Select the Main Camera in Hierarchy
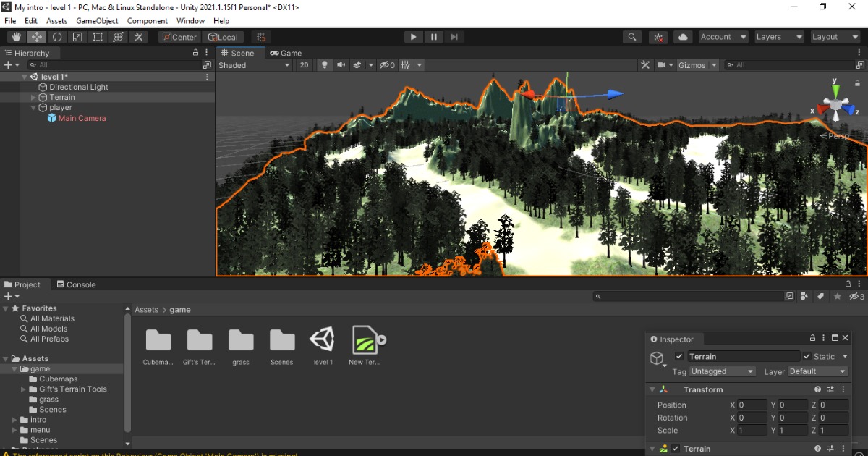Screen dimensions: 868x456 [82, 118]
